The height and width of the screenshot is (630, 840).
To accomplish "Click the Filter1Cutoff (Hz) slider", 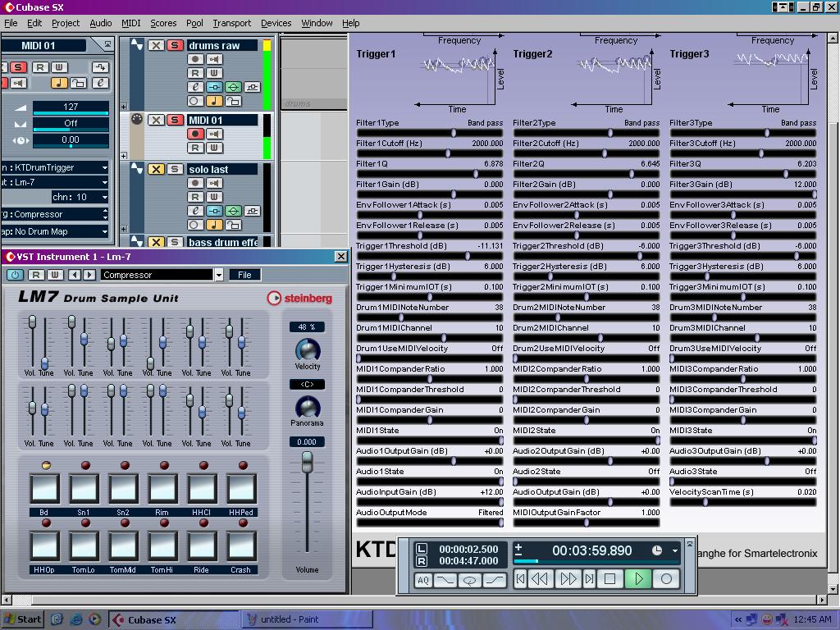I will [430, 153].
